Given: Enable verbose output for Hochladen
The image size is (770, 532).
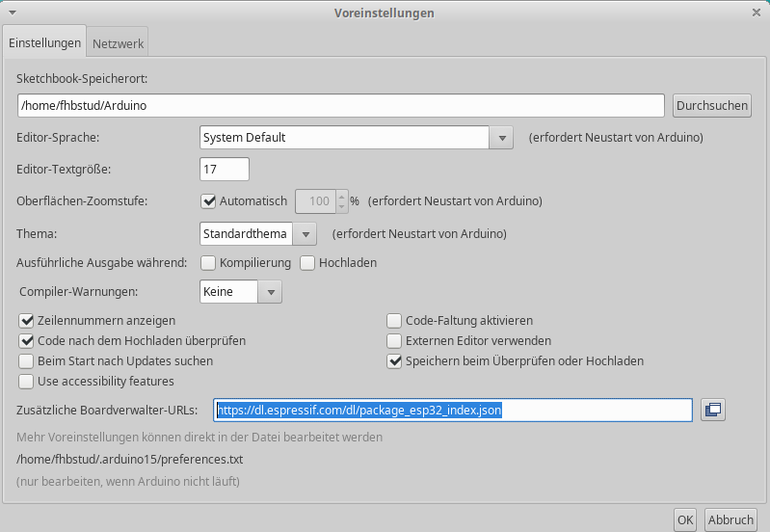Looking at the screenshot, I should tap(308, 262).
